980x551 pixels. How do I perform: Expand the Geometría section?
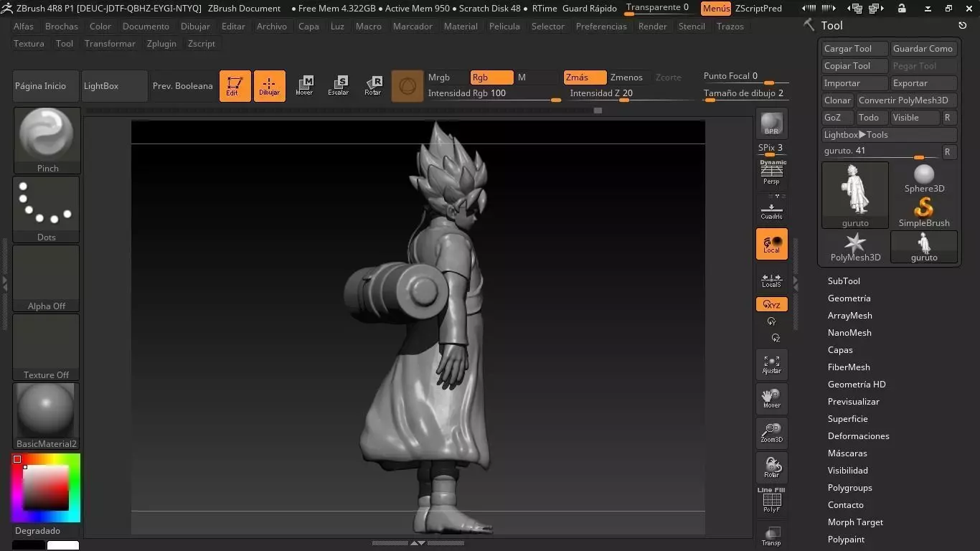point(849,298)
